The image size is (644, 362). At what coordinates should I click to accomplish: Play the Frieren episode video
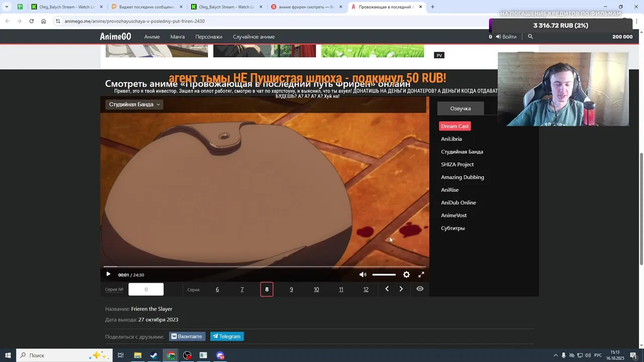(108, 275)
